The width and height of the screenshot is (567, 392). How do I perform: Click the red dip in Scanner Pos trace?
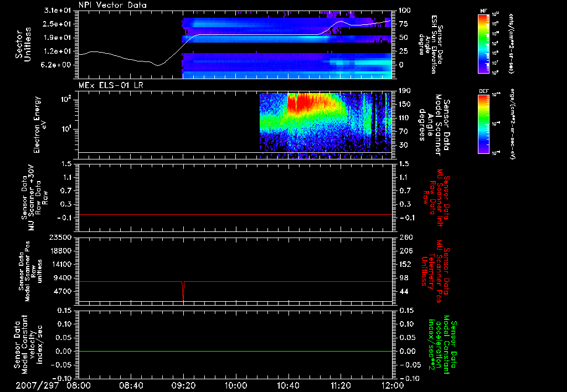(x=183, y=291)
